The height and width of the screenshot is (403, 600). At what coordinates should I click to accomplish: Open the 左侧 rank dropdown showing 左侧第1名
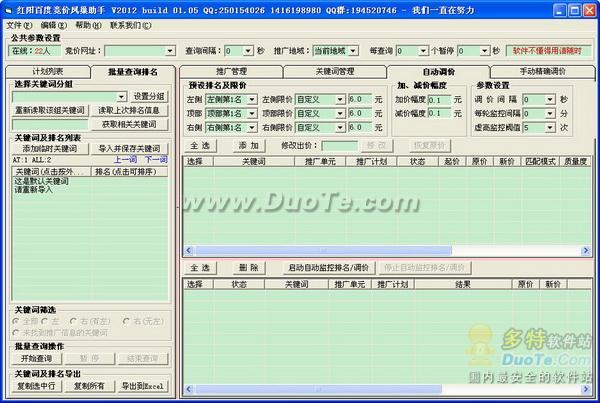pos(252,100)
